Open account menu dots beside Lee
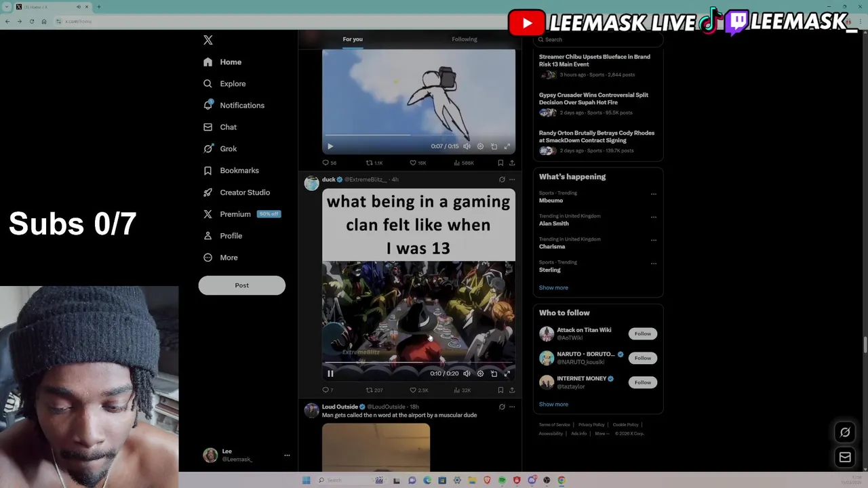This screenshot has width=868, height=488. 287,455
